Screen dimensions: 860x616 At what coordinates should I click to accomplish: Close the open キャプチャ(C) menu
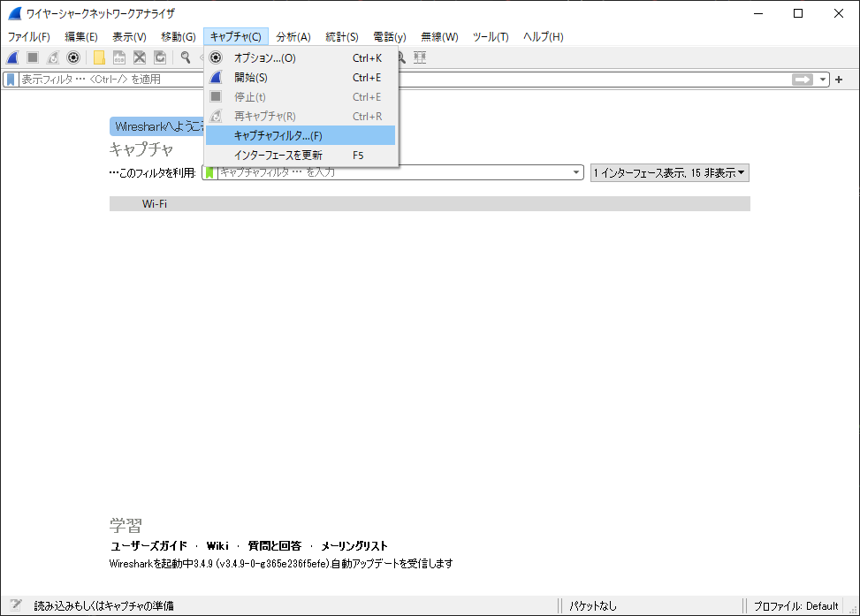click(236, 37)
